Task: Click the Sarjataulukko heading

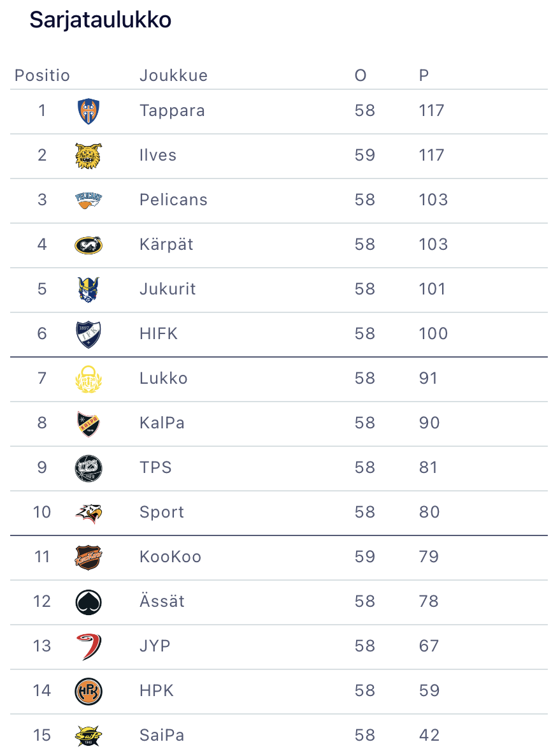Action: tap(101, 20)
